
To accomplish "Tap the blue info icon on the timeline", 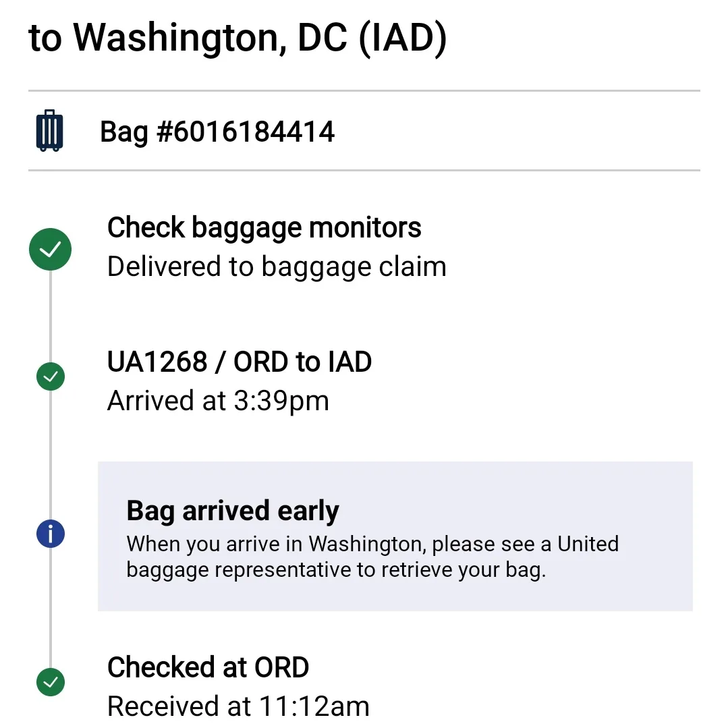I will 50,535.
